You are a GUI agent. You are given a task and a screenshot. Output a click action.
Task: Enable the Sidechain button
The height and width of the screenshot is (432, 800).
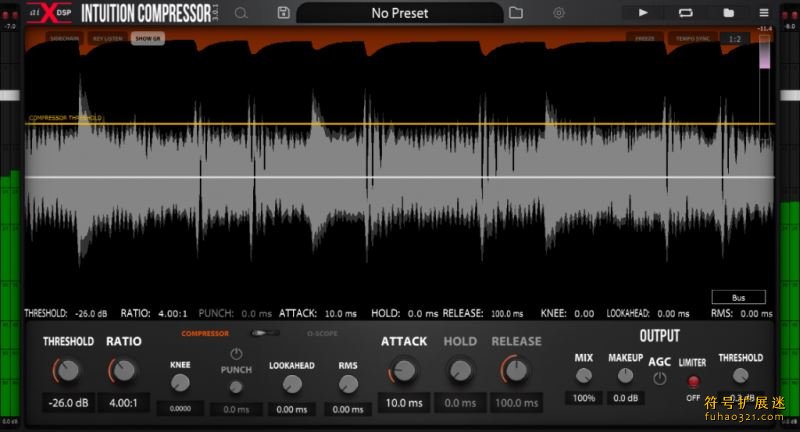coord(64,38)
